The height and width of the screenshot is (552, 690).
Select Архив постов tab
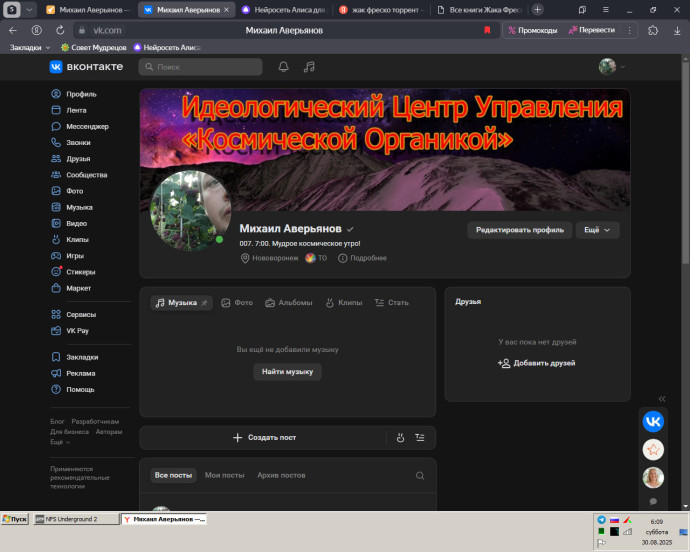point(281,475)
